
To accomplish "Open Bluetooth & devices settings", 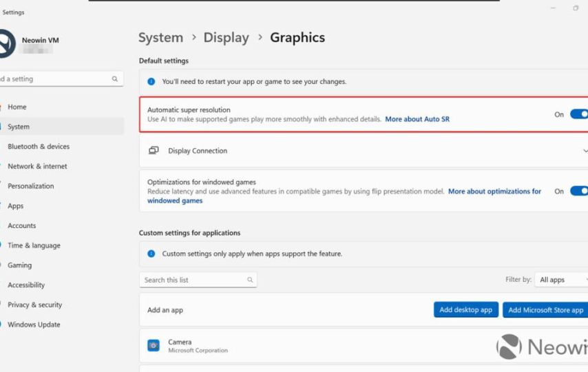I will (x=39, y=147).
